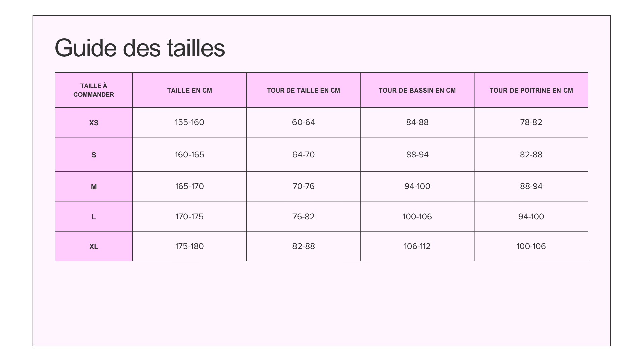Click the M size row label

click(x=94, y=187)
